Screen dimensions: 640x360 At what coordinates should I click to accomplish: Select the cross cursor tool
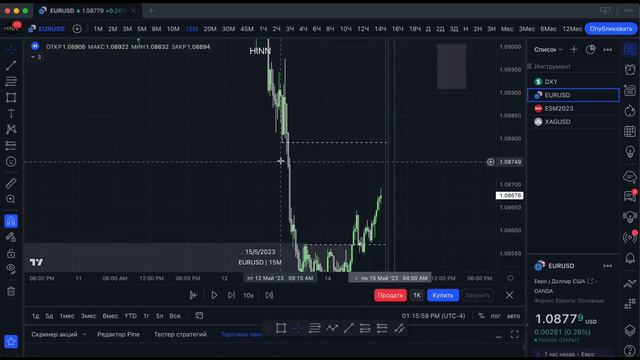click(x=11, y=49)
